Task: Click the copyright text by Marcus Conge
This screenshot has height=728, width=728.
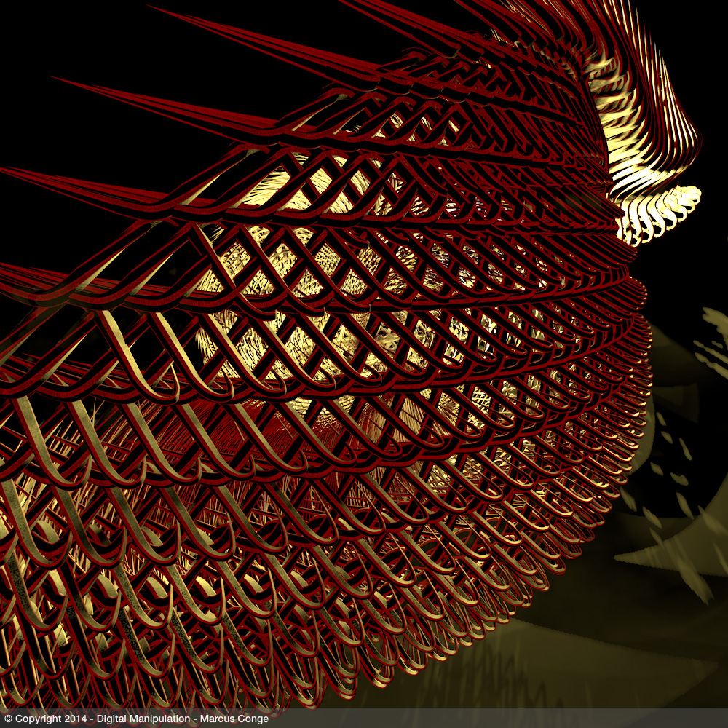Action: [x=137, y=719]
